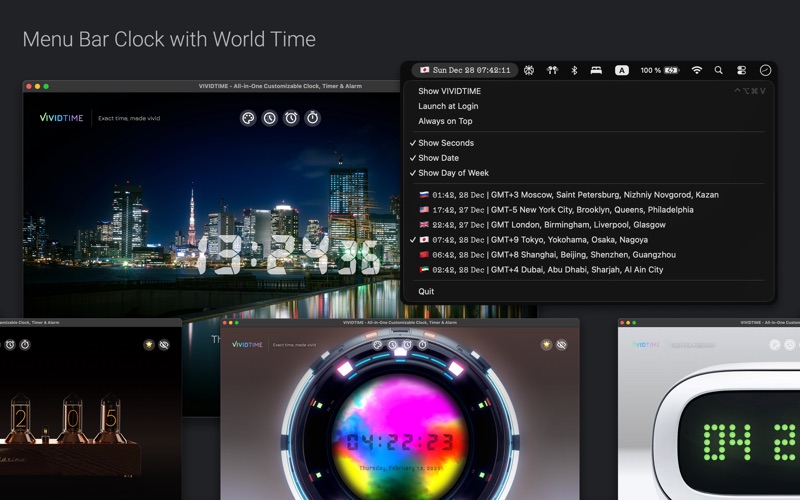This screenshot has width=800, height=500.
Task: Open the theme palette icon in Tokyo window
Action: pos(248,118)
